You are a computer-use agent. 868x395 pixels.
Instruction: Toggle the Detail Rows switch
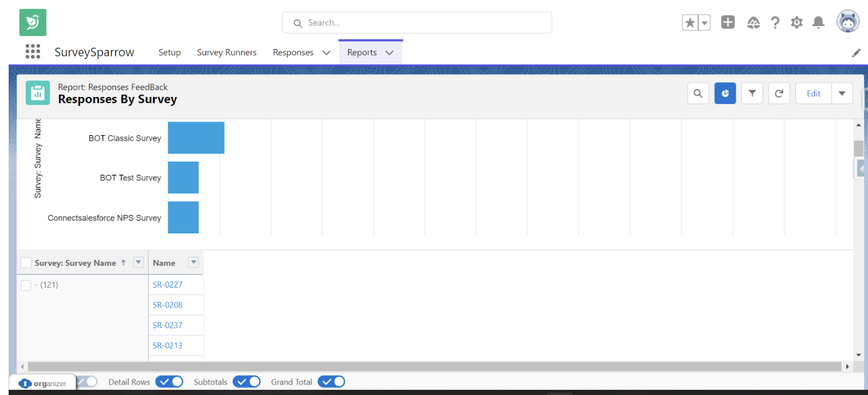point(169,382)
